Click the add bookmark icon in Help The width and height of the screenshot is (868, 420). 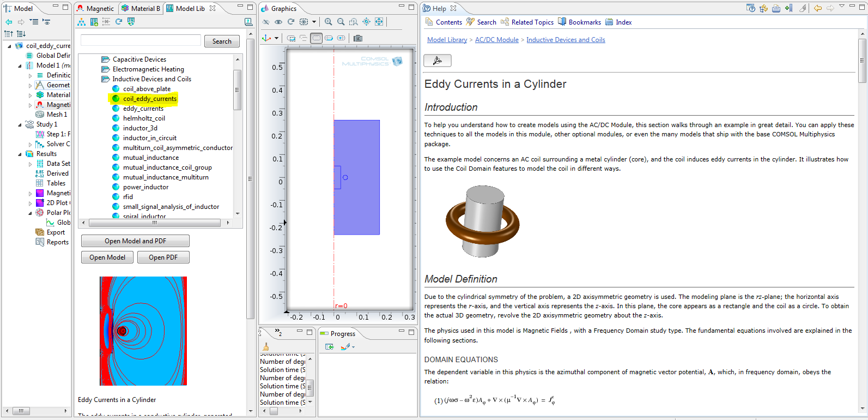pyautogui.click(x=788, y=8)
